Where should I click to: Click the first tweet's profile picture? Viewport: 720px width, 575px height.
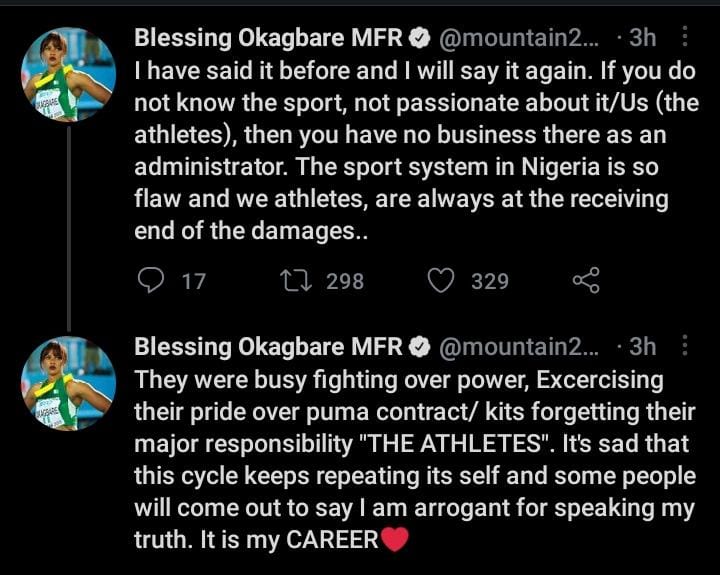pos(68,74)
